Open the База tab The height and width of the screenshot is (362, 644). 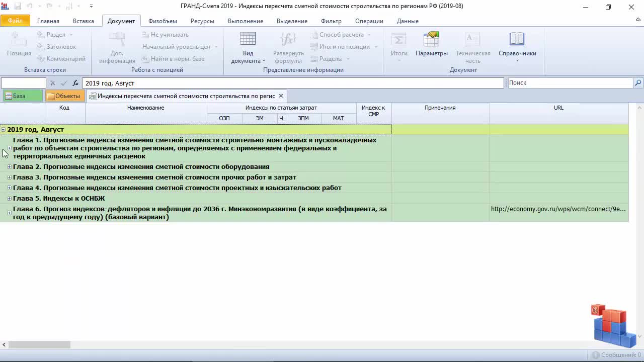pos(23,96)
